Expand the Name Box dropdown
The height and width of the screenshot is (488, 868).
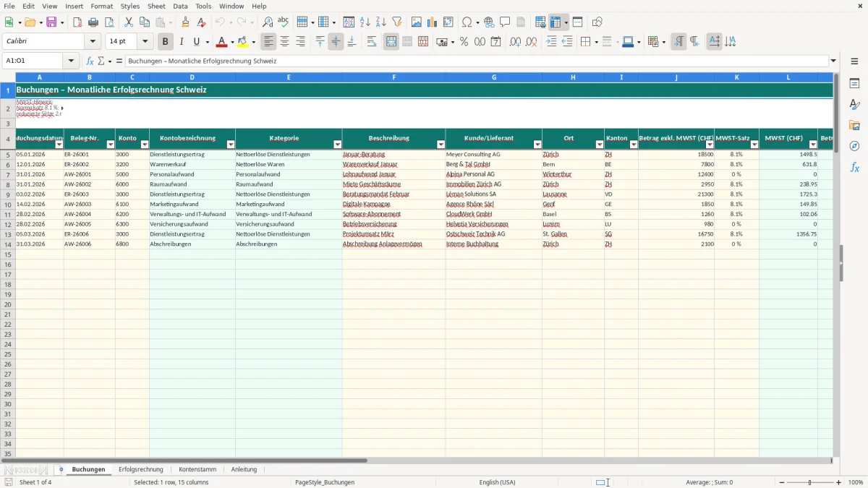pos(71,61)
